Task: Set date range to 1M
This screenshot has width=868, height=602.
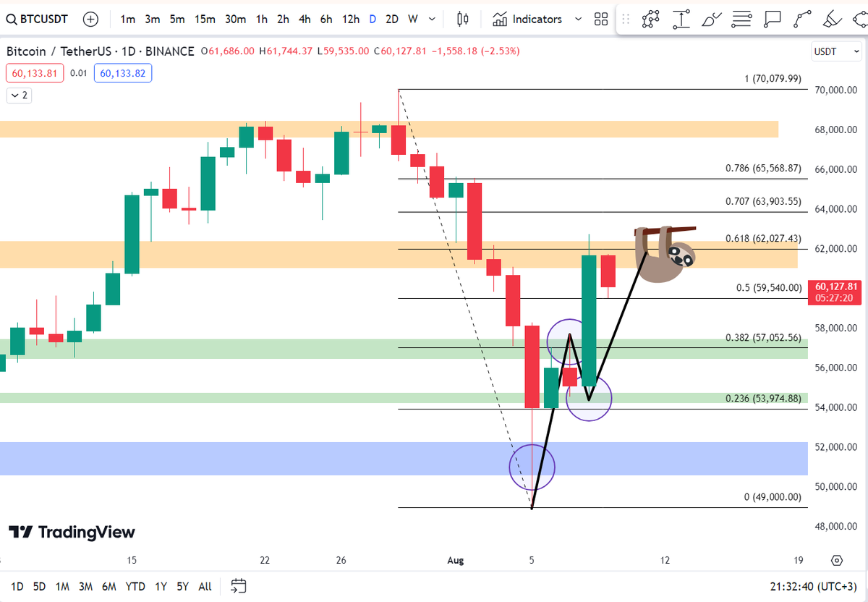Action: click(62, 586)
